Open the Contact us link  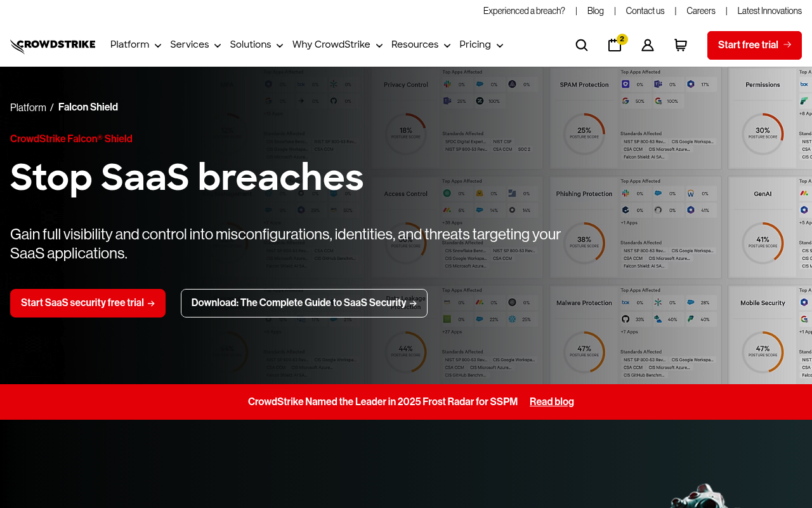point(645,11)
